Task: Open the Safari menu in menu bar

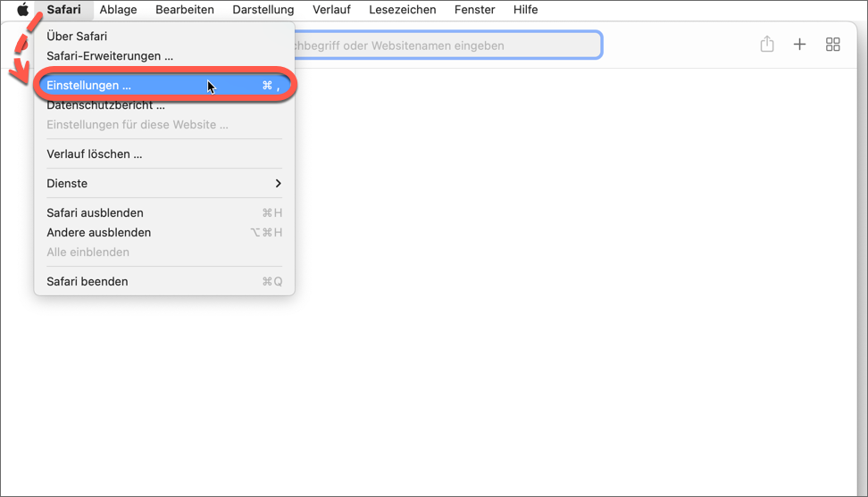Action: (63, 10)
